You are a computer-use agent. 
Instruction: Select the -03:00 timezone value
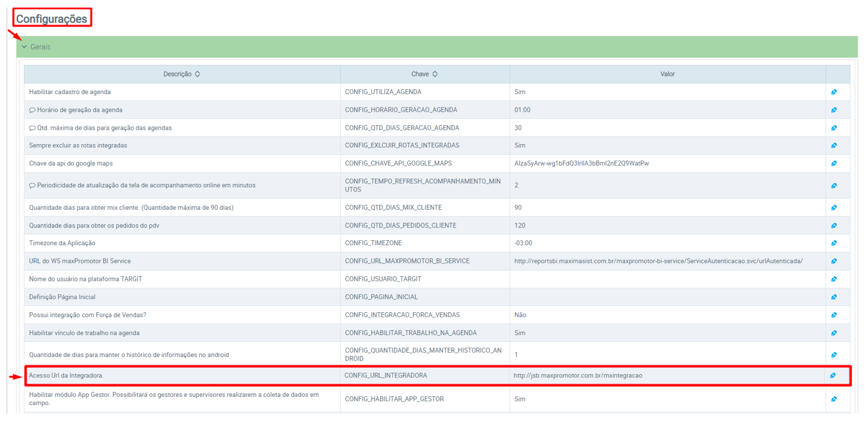pyautogui.click(x=523, y=243)
